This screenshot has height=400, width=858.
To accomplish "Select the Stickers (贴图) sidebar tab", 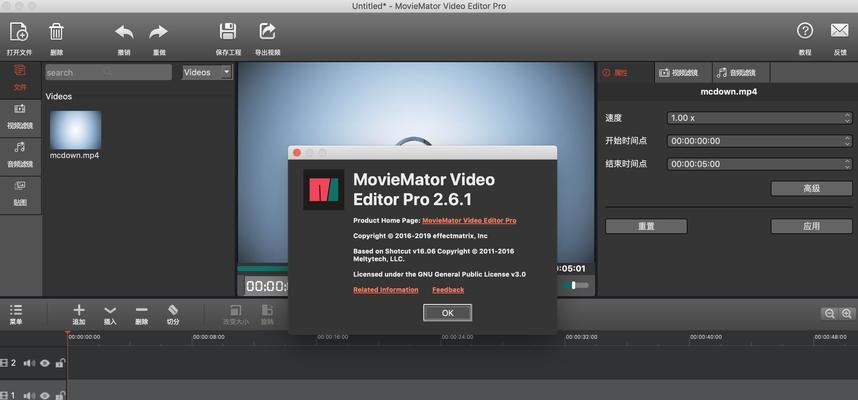I will 20,194.
